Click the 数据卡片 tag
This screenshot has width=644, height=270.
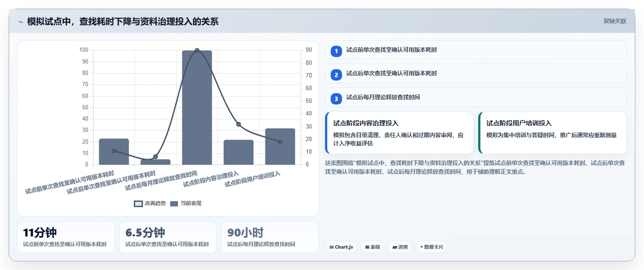432,247
